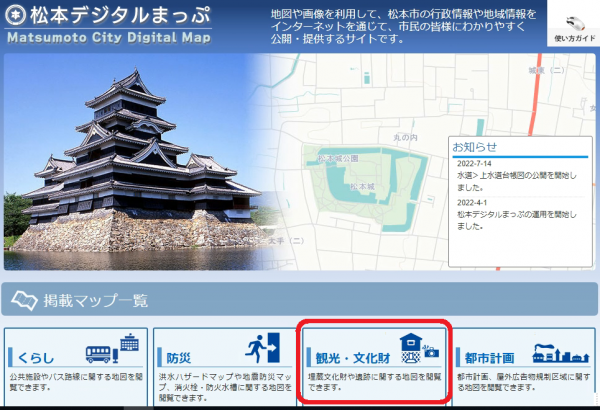Viewport: 600px width, 410px height.
Task: Open the くらし map category
Action: point(75,366)
